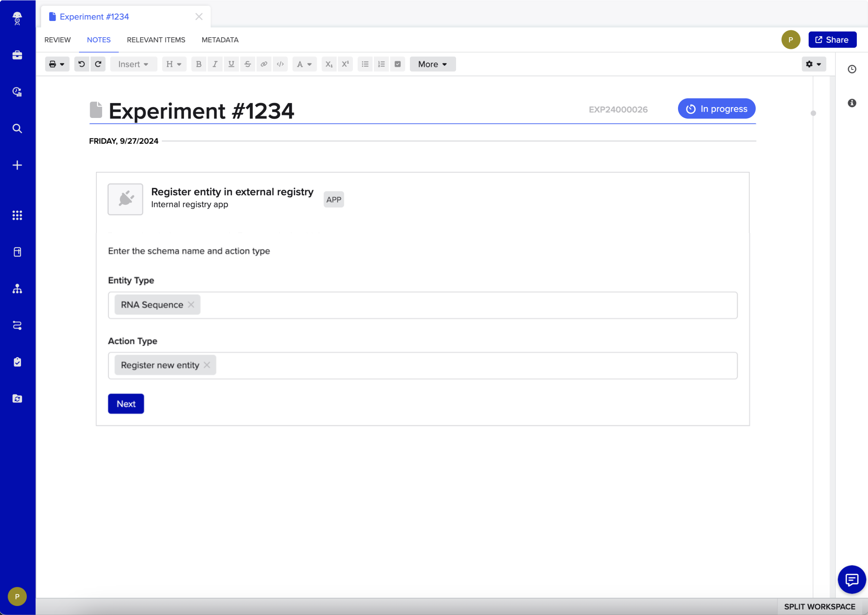868x615 pixels.
Task: Open the print options dropdown
Action: [57, 64]
